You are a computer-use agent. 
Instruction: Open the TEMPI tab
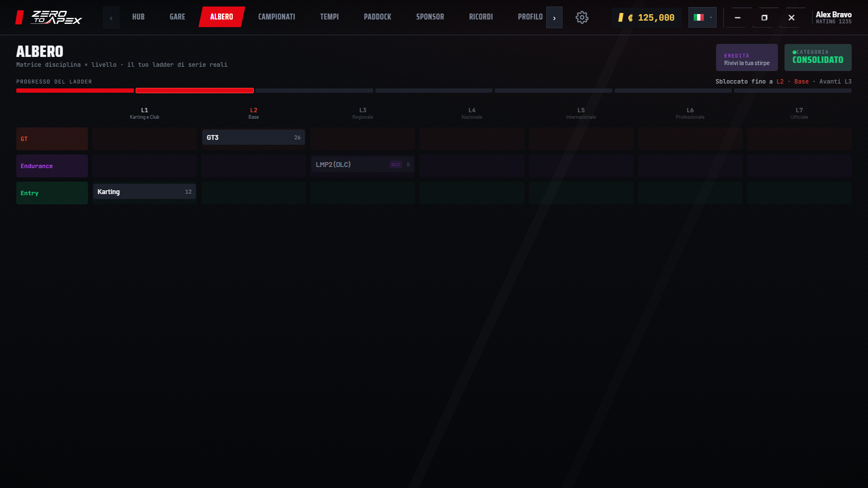pyautogui.click(x=329, y=17)
